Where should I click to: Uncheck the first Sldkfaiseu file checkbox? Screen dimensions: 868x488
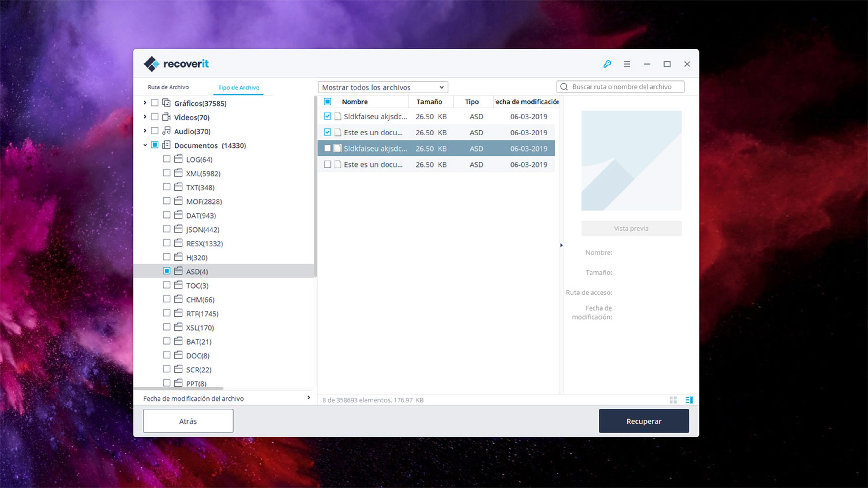pyautogui.click(x=328, y=116)
